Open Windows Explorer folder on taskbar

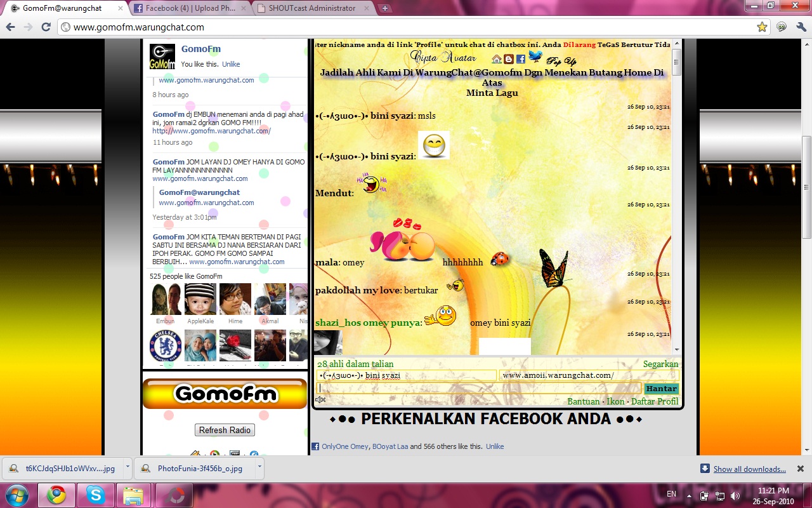pos(133,495)
